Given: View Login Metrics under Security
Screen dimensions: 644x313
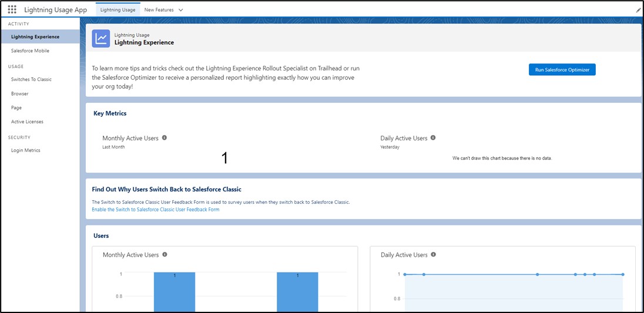Looking at the screenshot, I should tap(25, 150).
